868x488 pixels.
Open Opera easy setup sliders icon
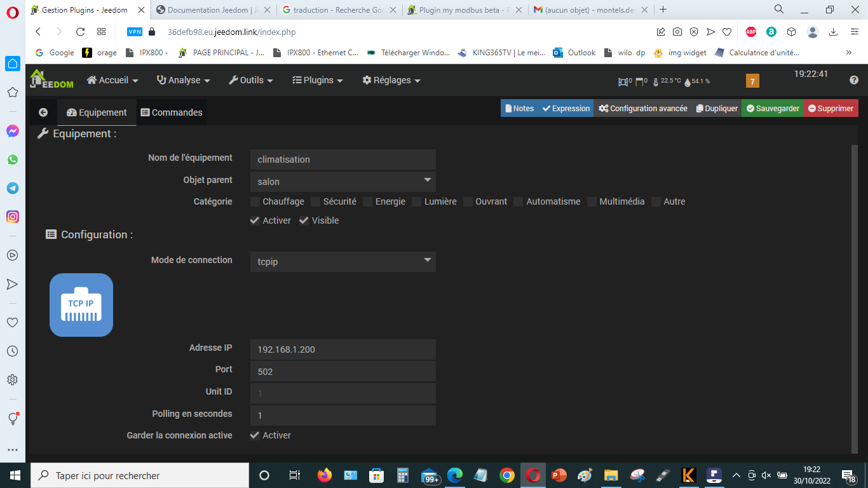coord(853,32)
